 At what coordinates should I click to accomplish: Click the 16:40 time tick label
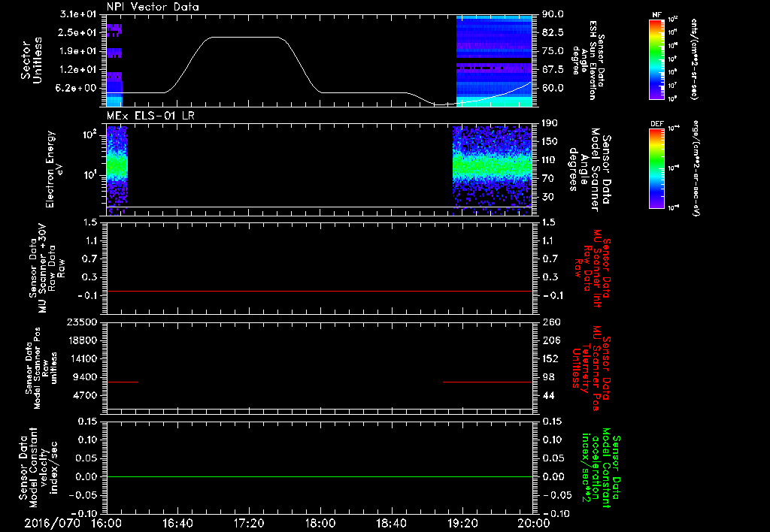tap(177, 523)
